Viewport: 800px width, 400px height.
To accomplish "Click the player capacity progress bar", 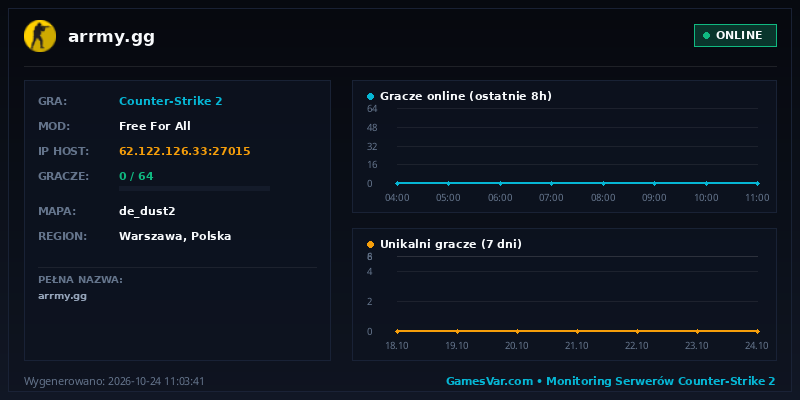I will pos(194,189).
